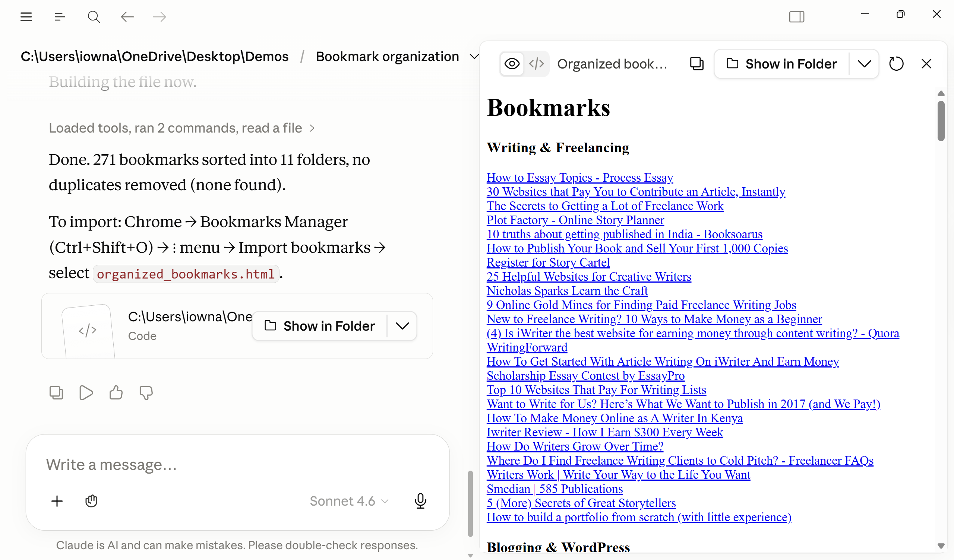Copy the preview file contents
954x560 pixels.
pyautogui.click(x=696, y=64)
